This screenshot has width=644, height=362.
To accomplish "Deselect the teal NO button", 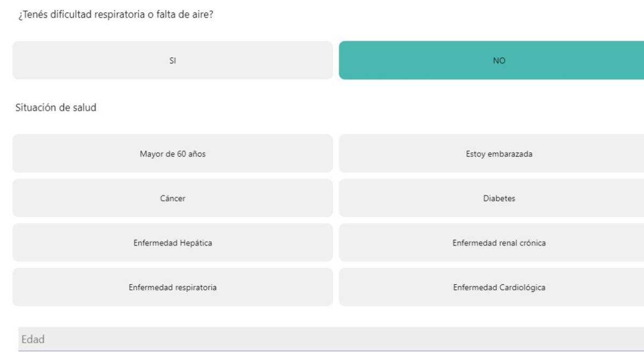I will point(499,61).
